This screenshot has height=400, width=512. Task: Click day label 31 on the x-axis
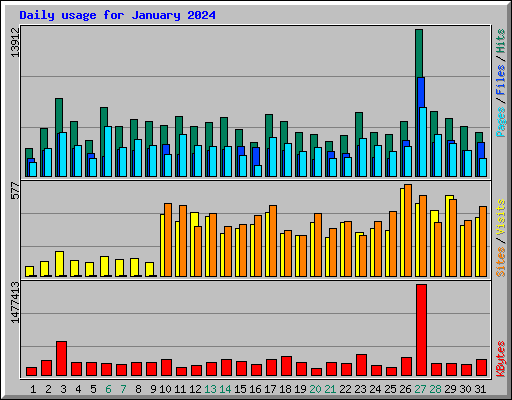tap(480, 389)
